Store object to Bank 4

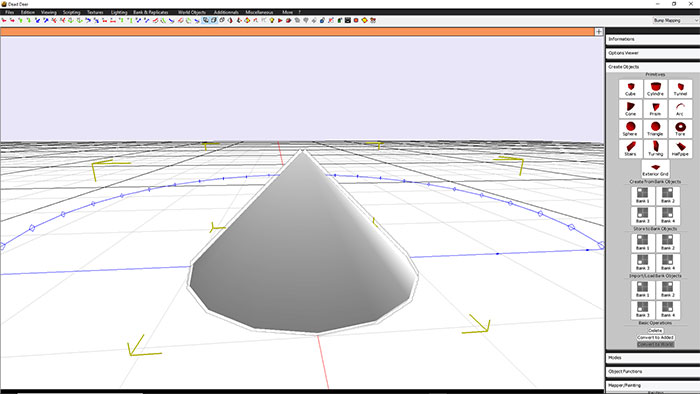click(x=667, y=262)
